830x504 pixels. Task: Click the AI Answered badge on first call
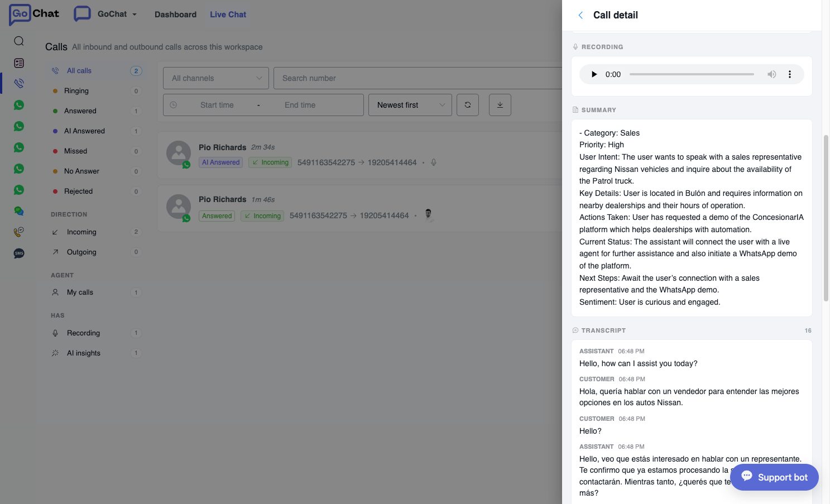[x=220, y=162]
